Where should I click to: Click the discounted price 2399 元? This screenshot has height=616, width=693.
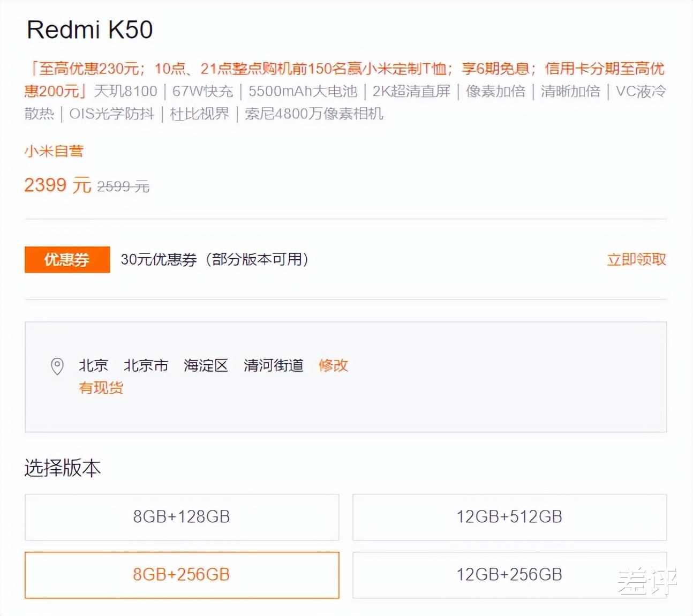pos(57,184)
